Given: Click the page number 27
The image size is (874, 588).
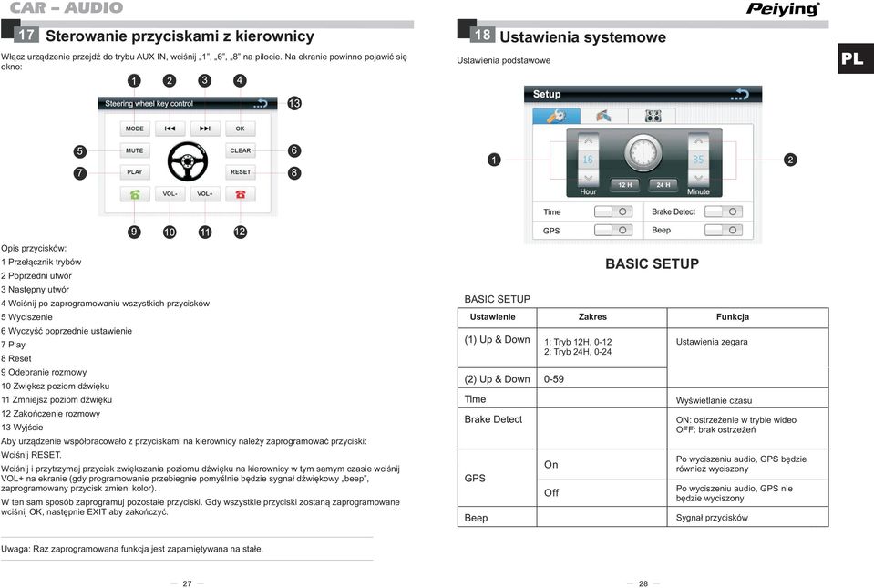Looking at the screenshot, I should coord(188,583).
